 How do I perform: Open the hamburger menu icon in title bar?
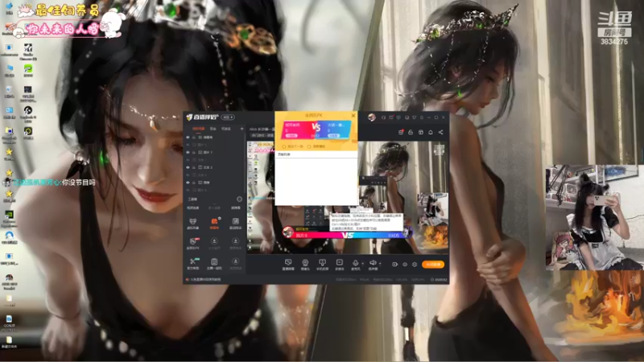point(421,117)
